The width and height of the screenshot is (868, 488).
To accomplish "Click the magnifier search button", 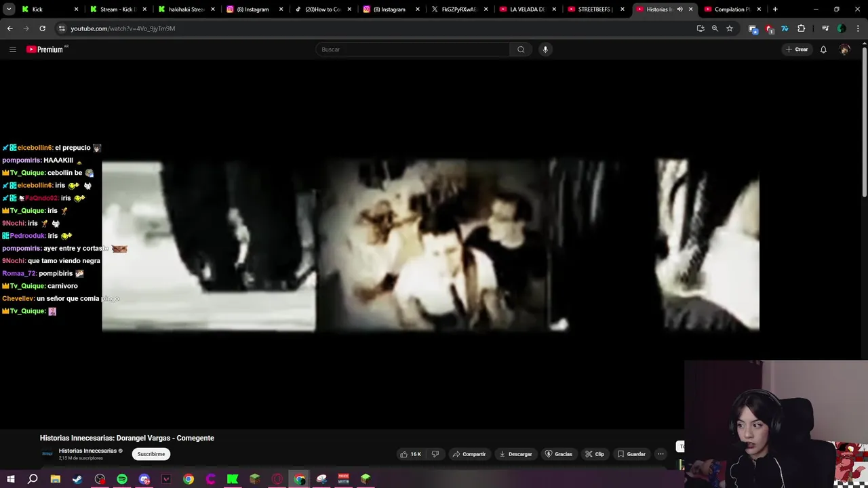I will pyautogui.click(x=521, y=49).
